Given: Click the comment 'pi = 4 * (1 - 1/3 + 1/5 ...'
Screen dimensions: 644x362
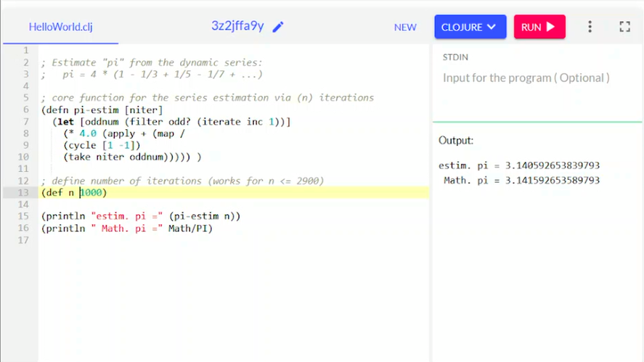Looking at the screenshot, I should pyautogui.click(x=151, y=74).
